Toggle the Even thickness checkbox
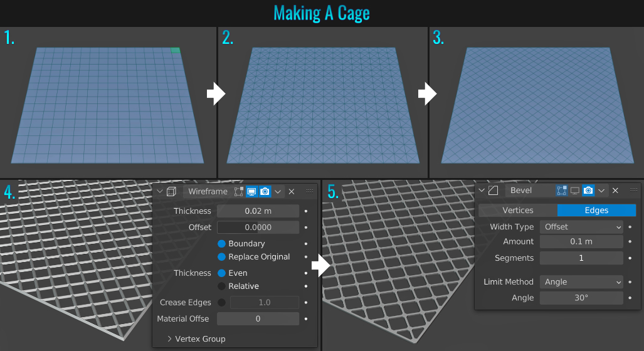The image size is (644, 351). pos(221,273)
